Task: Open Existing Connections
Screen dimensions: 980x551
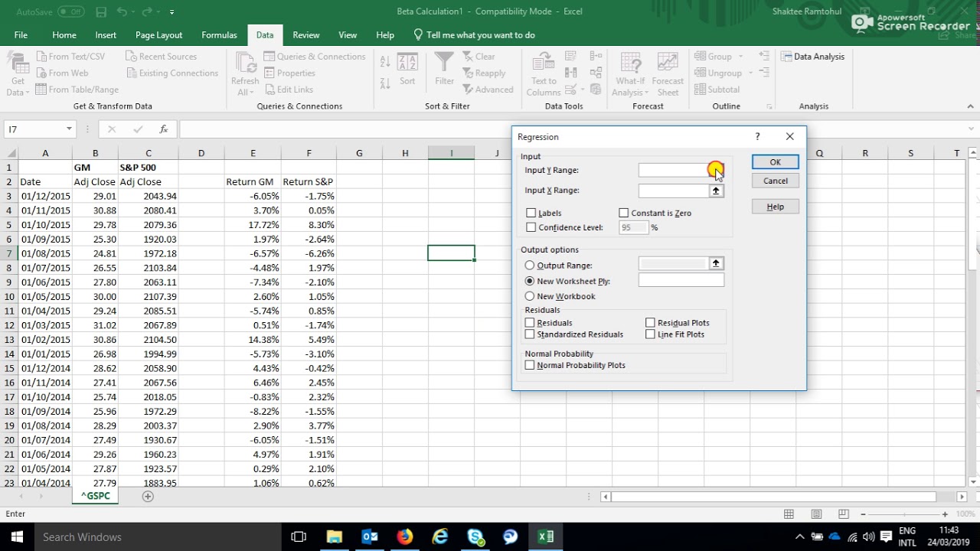Action: click(171, 73)
